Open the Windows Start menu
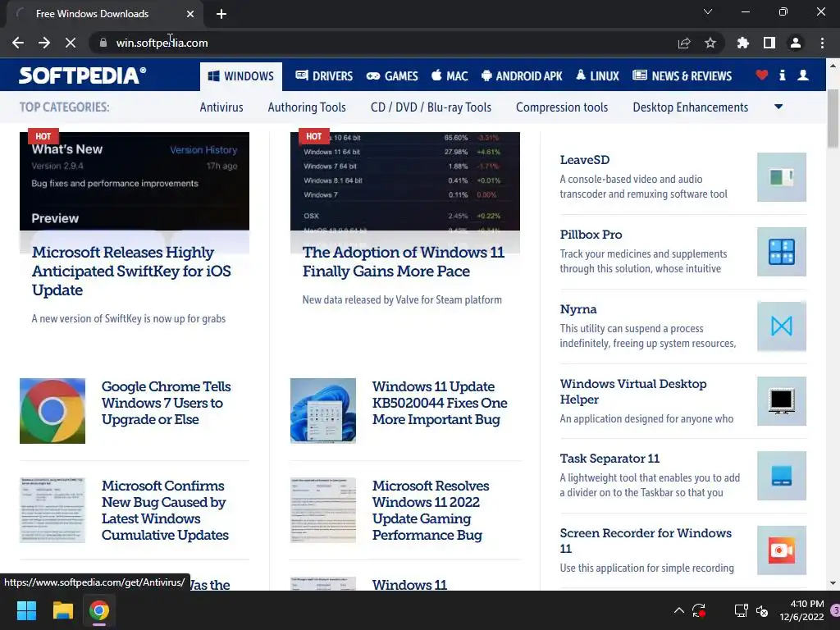The image size is (840, 630). click(26, 610)
